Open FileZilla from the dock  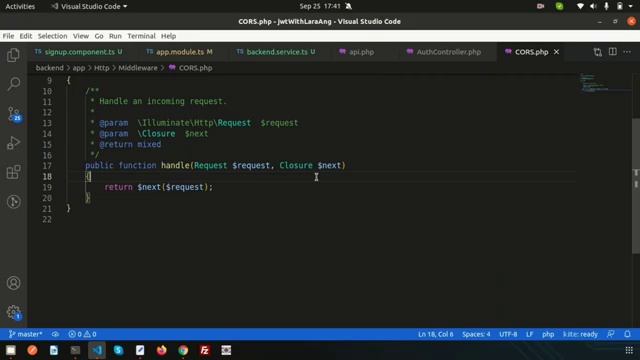point(204,350)
